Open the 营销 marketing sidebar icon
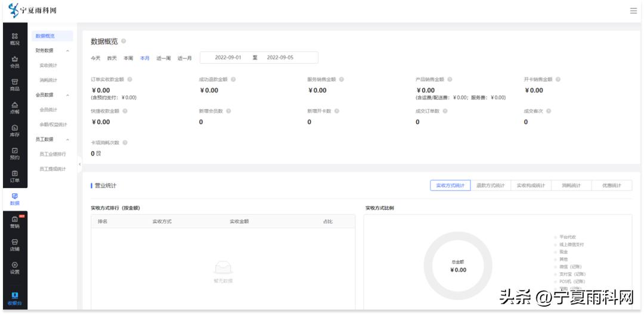The height and width of the screenshot is (315, 644). coord(15,222)
